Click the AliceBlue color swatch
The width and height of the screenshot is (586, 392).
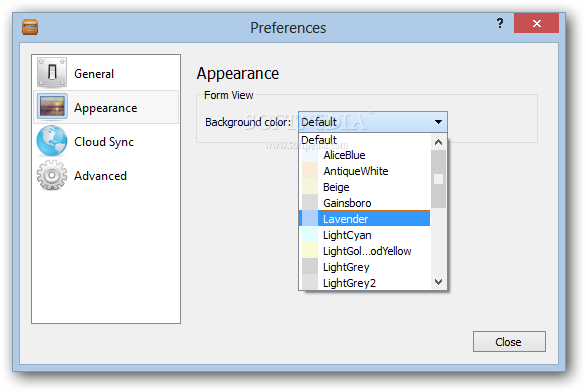(x=310, y=155)
